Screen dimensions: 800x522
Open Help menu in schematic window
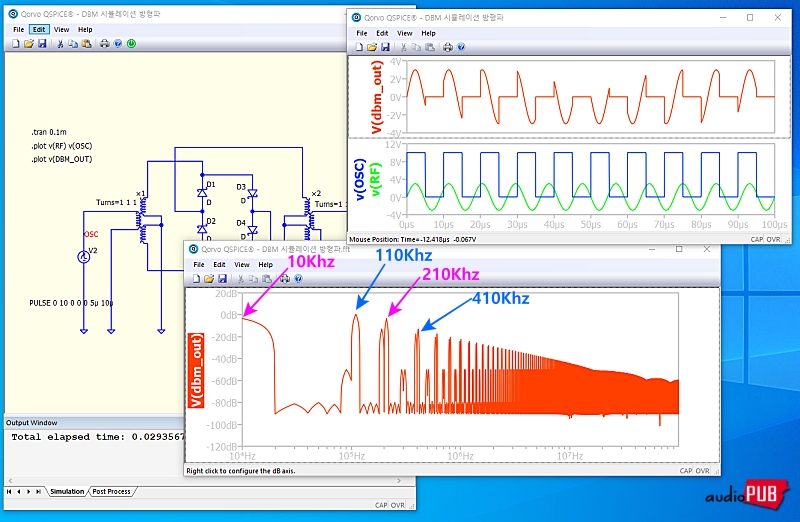coord(85,30)
